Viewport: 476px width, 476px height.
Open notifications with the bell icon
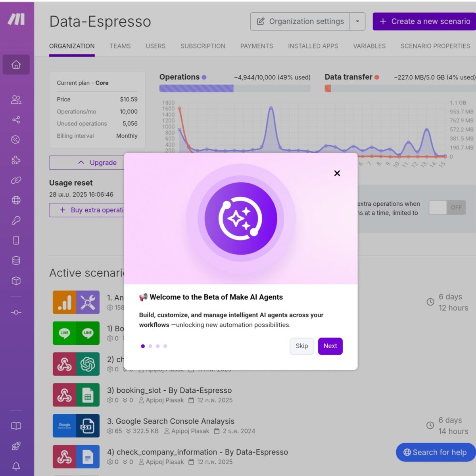[16, 466]
